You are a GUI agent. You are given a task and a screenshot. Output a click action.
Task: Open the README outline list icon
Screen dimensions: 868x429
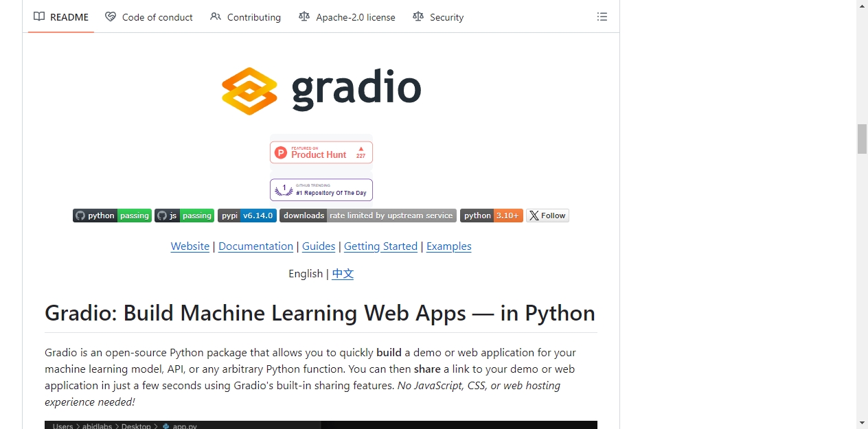(x=602, y=17)
